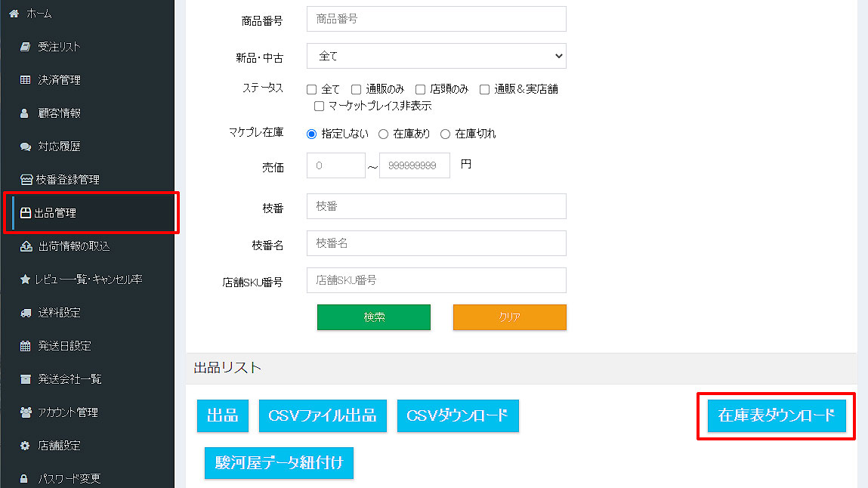Click the table icon beside 決済管理
The height and width of the screenshot is (488, 868).
coord(25,80)
